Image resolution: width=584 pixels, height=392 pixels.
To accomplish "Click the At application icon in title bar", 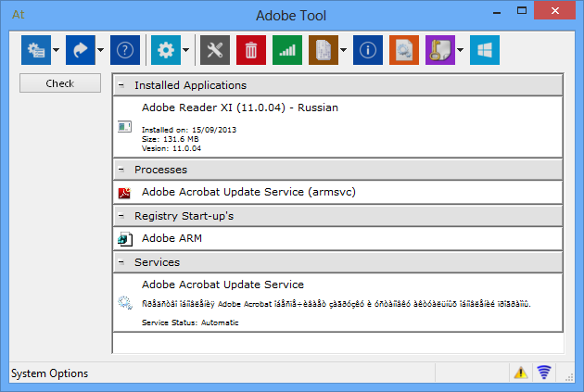I will [x=18, y=15].
